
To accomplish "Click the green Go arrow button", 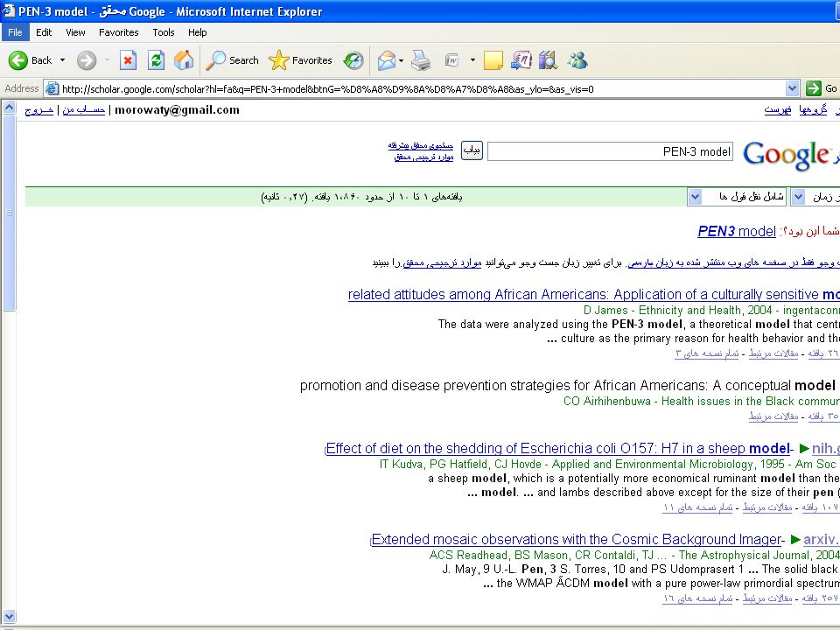I will pyautogui.click(x=813, y=88).
